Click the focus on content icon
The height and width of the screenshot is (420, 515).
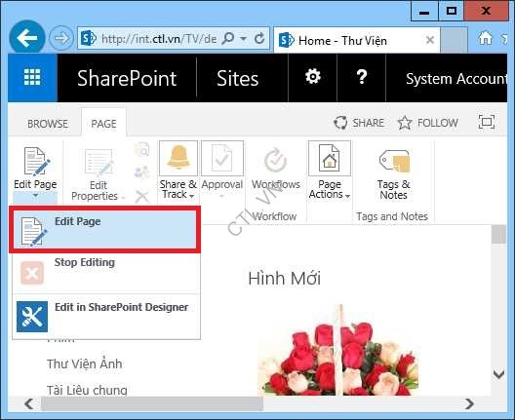[x=487, y=122]
